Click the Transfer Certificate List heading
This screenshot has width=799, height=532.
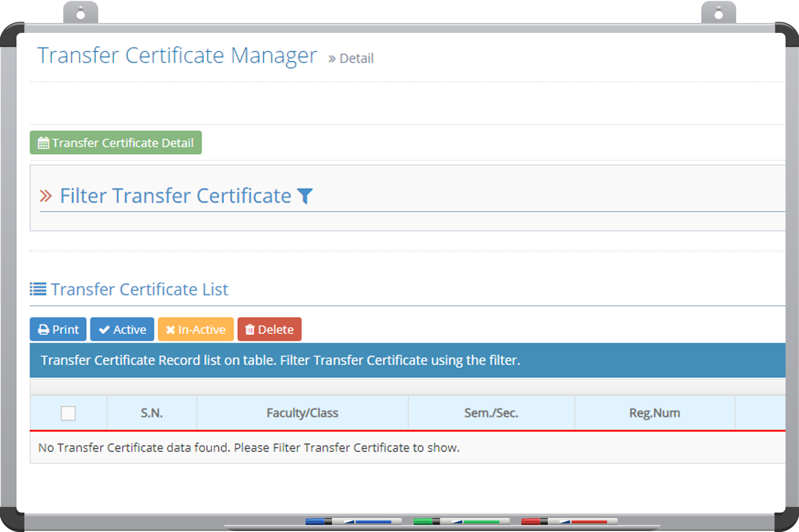[x=140, y=289]
